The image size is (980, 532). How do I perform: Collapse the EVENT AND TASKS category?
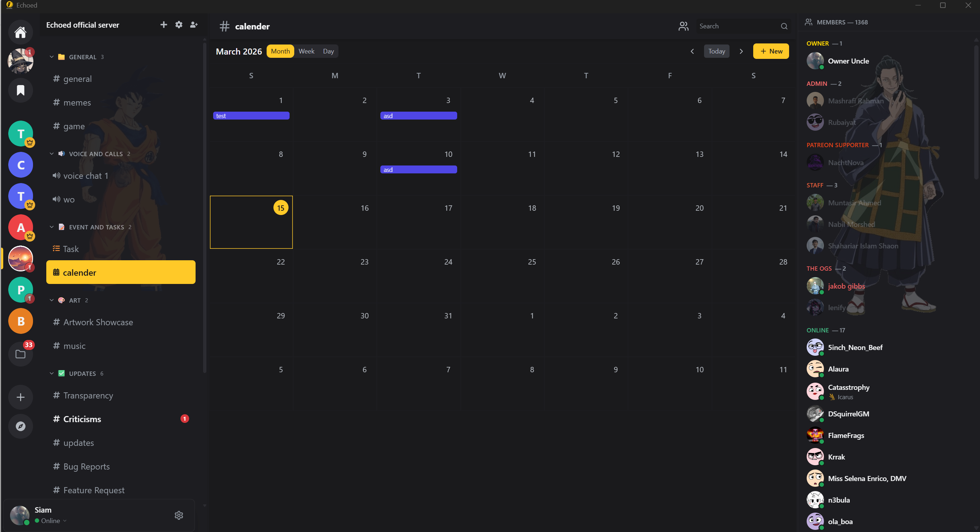[x=52, y=227]
